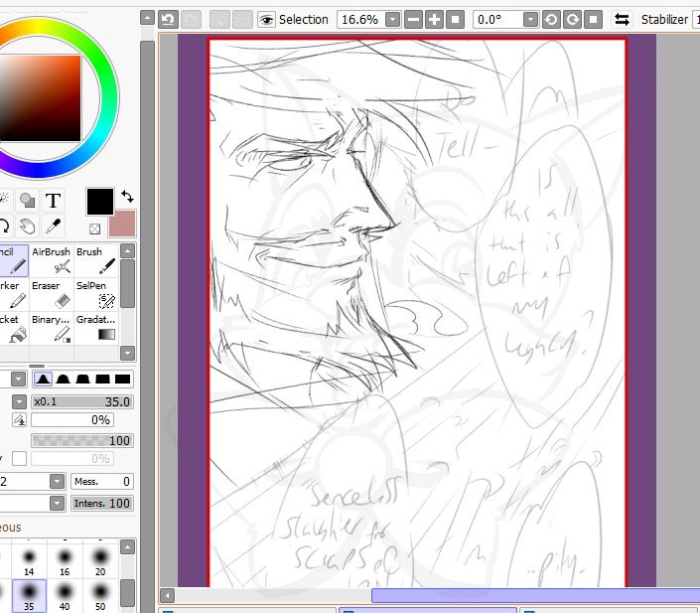Tick the checkbox beside the disabled 0% slider

pyautogui.click(x=19, y=459)
